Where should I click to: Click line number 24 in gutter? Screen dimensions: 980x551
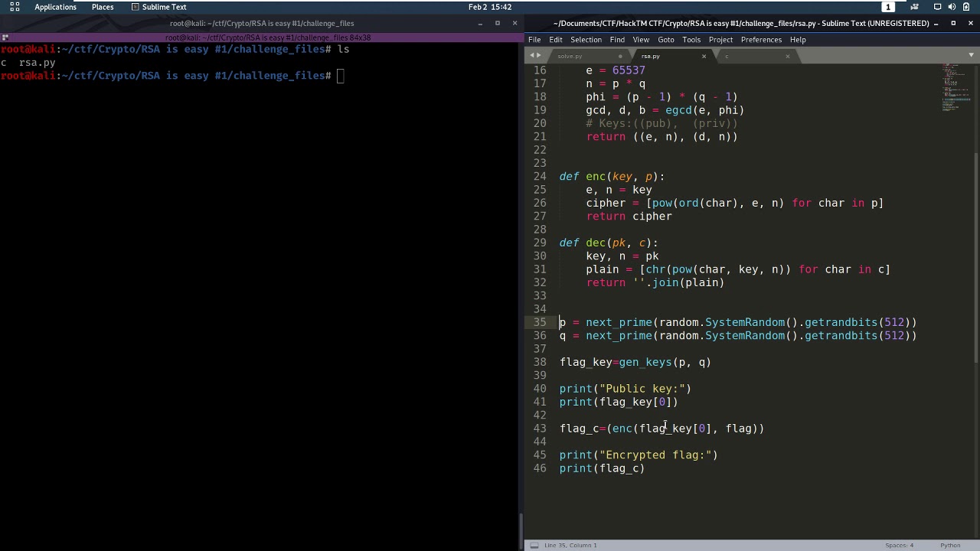click(x=540, y=177)
